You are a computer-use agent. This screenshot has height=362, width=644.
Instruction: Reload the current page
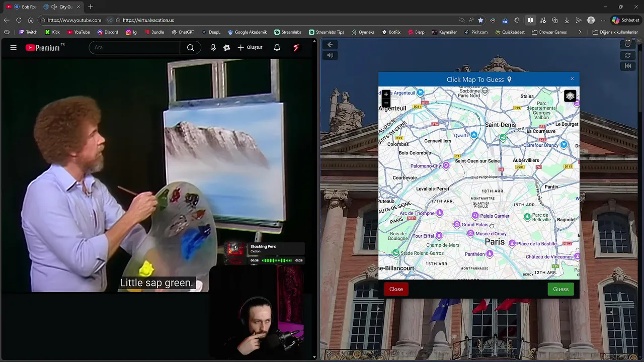point(19,20)
